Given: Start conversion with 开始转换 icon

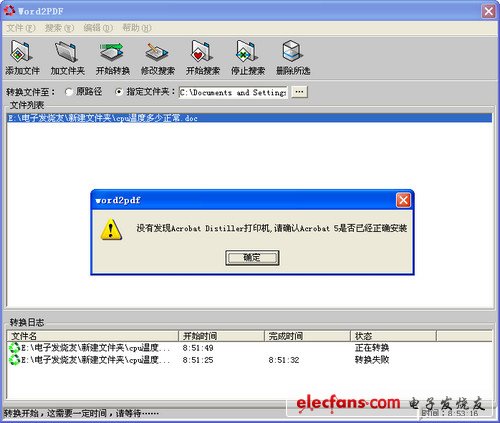Looking at the screenshot, I should [x=112, y=51].
